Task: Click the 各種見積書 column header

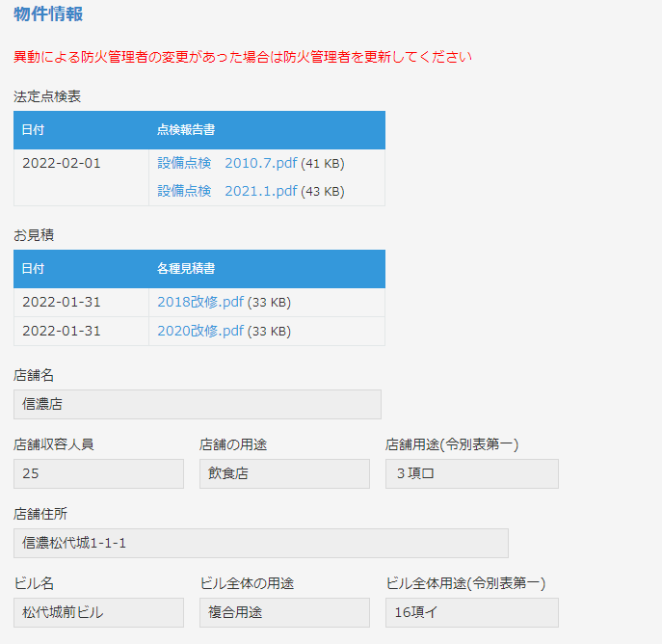Action: pyautogui.click(x=186, y=269)
